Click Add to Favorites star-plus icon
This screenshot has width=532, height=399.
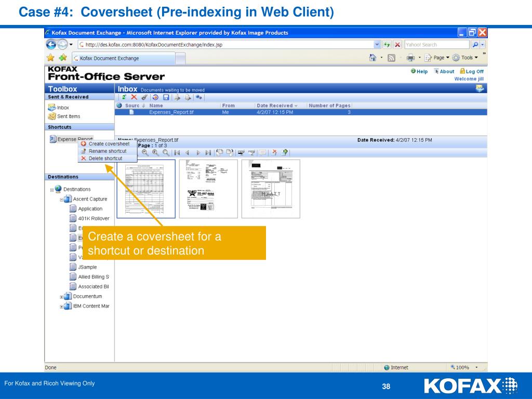tap(63, 58)
